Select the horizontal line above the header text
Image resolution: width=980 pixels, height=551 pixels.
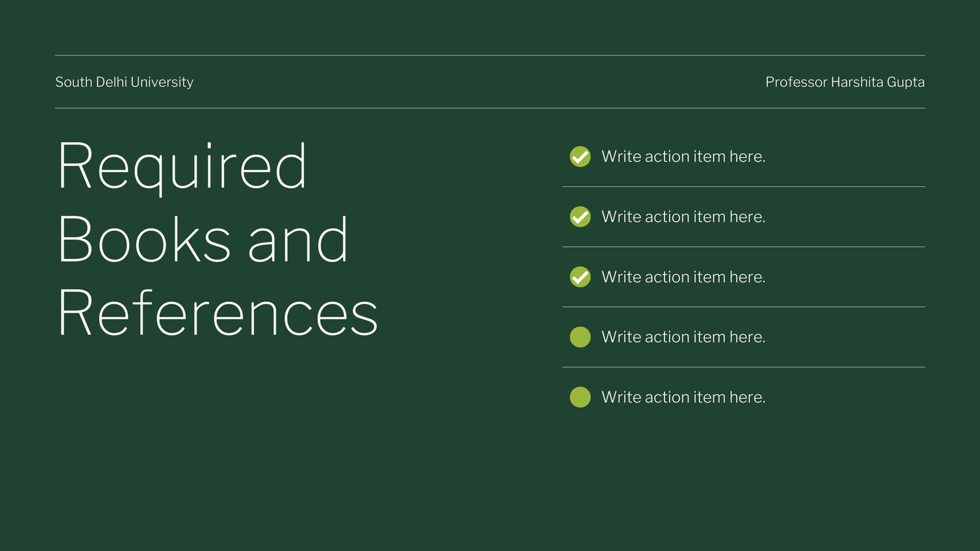[x=490, y=55]
